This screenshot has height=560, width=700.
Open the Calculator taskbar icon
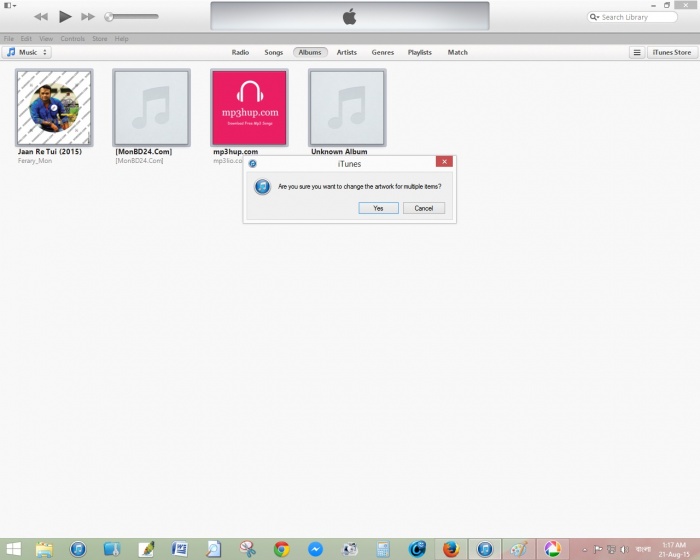click(383, 549)
